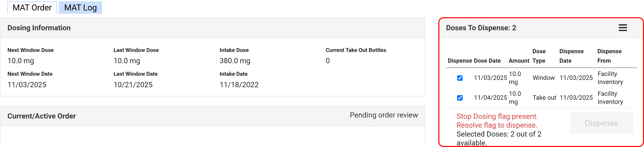Click the Doses To Dispense: 2 heading
Image resolution: width=644 pixels, height=147 pixels.
coord(481,28)
